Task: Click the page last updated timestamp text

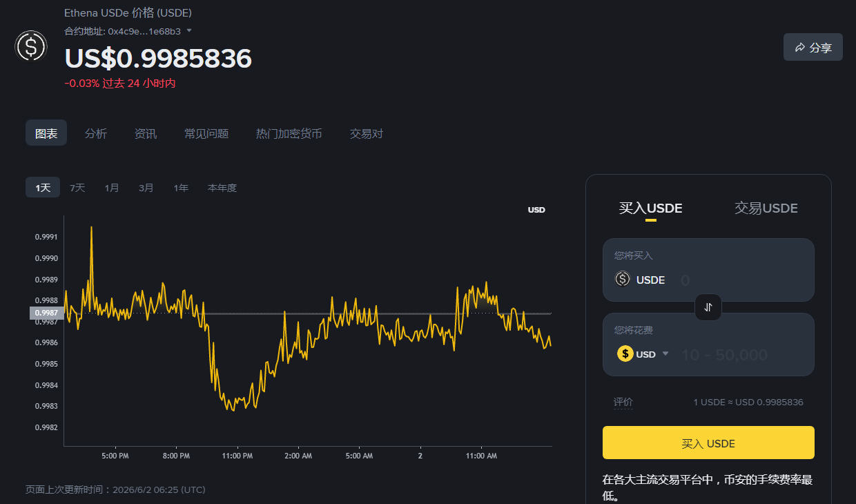Action: point(115,490)
